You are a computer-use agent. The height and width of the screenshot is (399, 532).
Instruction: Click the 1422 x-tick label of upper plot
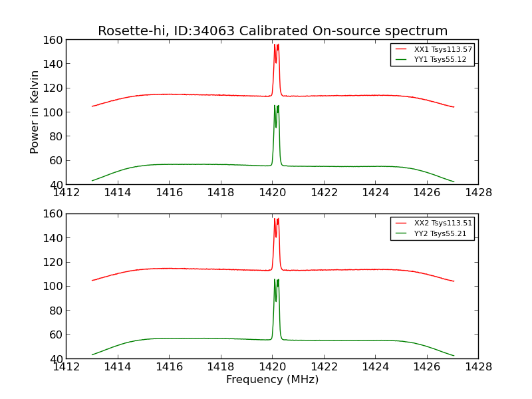pyautogui.click(x=325, y=193)
